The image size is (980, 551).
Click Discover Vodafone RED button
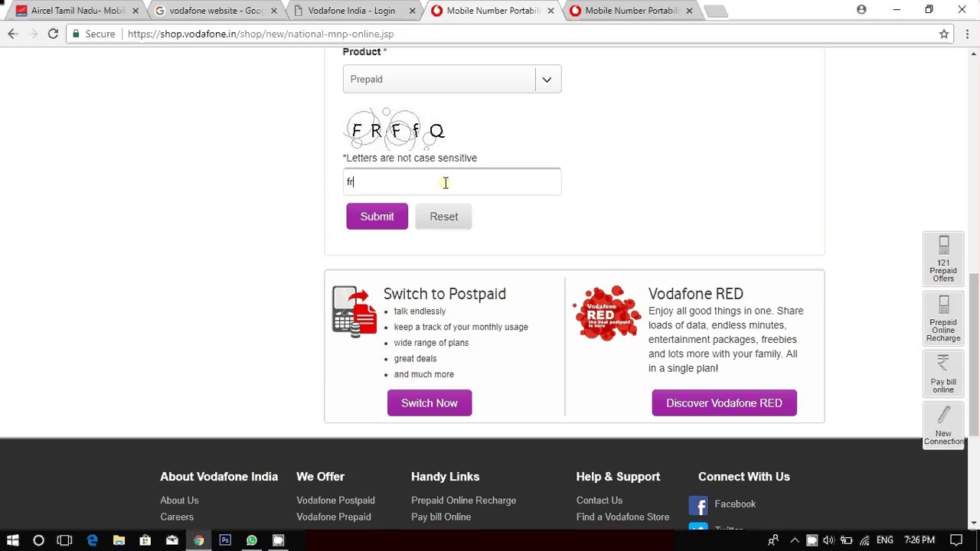[x=724, y=403]
